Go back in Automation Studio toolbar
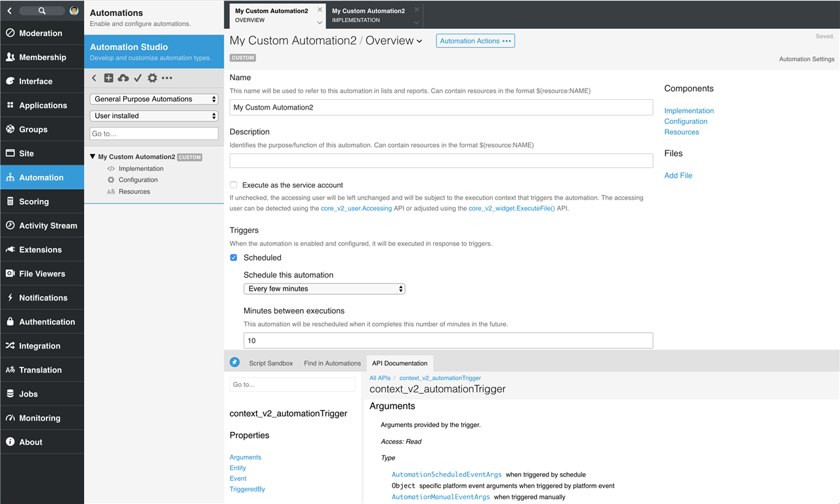The image size is (840, 504). (x=94, y=78)
